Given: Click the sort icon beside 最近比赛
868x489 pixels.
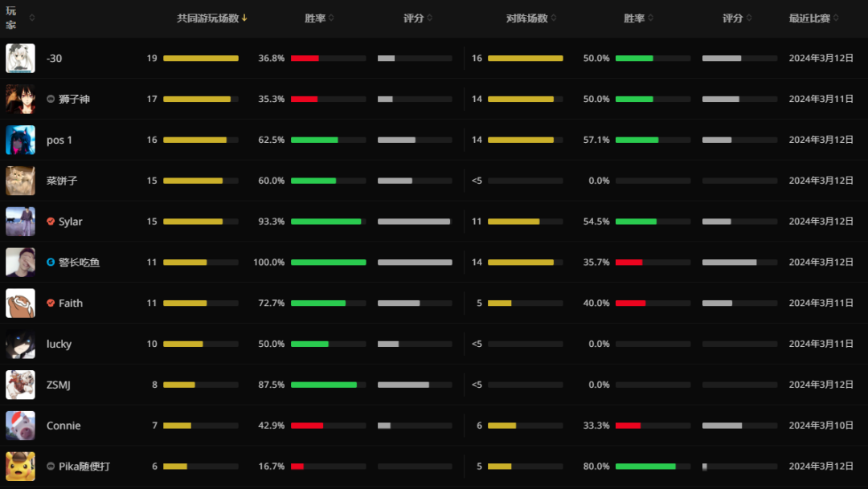Looking at the screenshot, I should coord(836,18).
